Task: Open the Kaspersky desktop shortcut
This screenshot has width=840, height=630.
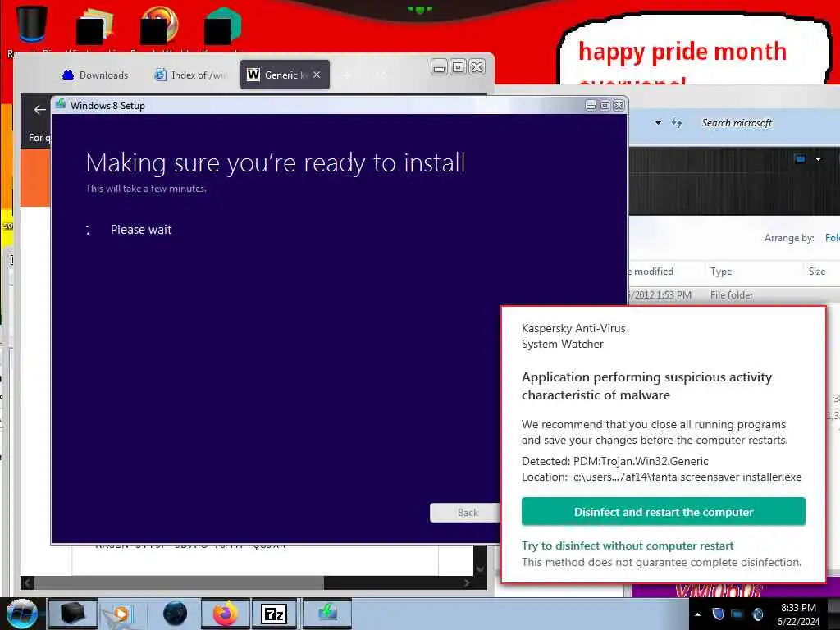Action: (x=223, y=25)
